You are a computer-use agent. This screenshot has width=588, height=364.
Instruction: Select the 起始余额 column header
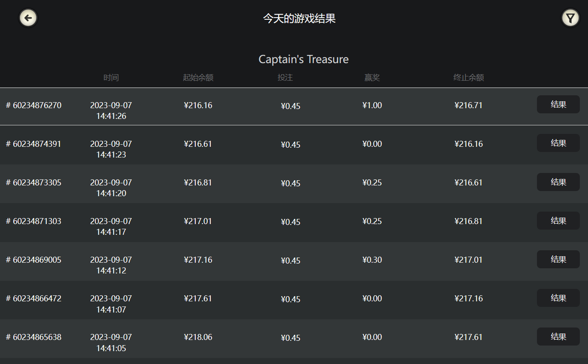coord(198,78)
